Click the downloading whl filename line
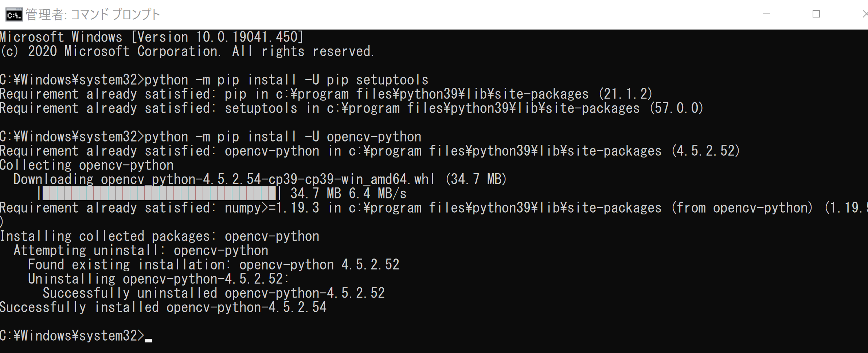Image resolution: width=868 pixels, height=353 pixels. coord(260,179)
